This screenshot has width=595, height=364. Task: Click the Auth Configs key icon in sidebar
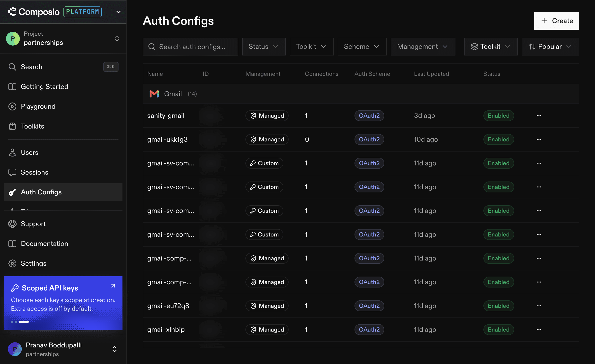pyautogui.click(x=12, y=192)
